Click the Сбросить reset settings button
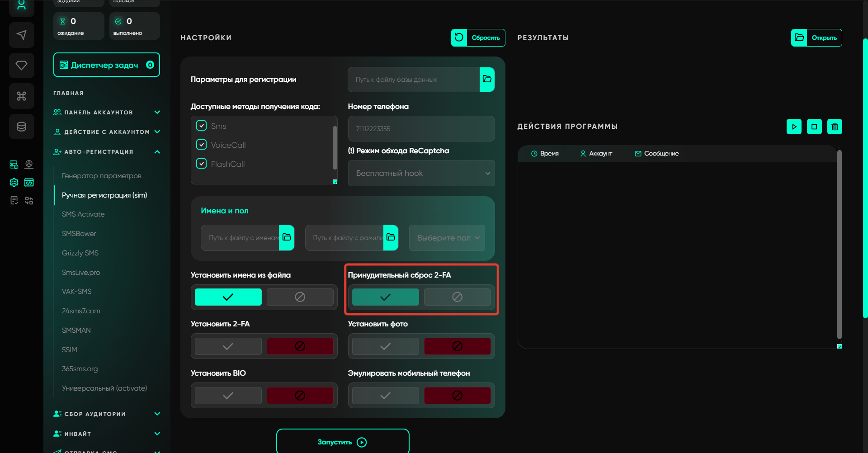 tap(478, 38)
